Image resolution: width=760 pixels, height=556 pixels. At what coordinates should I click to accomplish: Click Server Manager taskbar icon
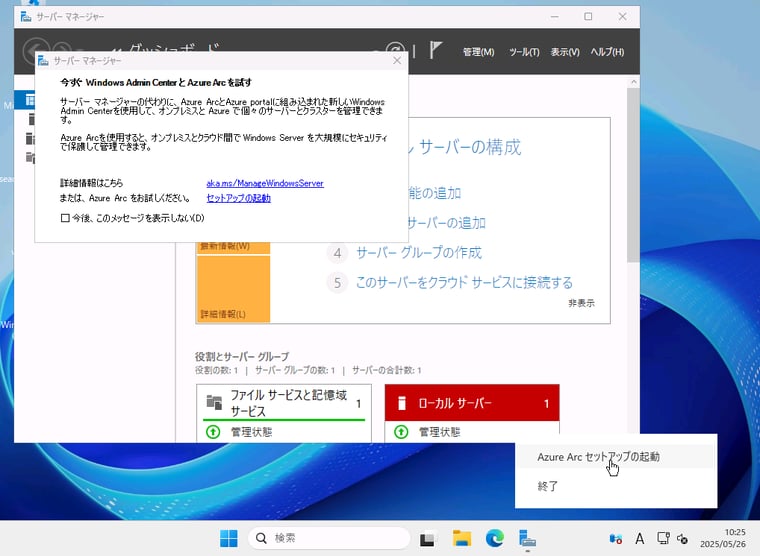tap(527, 538)
